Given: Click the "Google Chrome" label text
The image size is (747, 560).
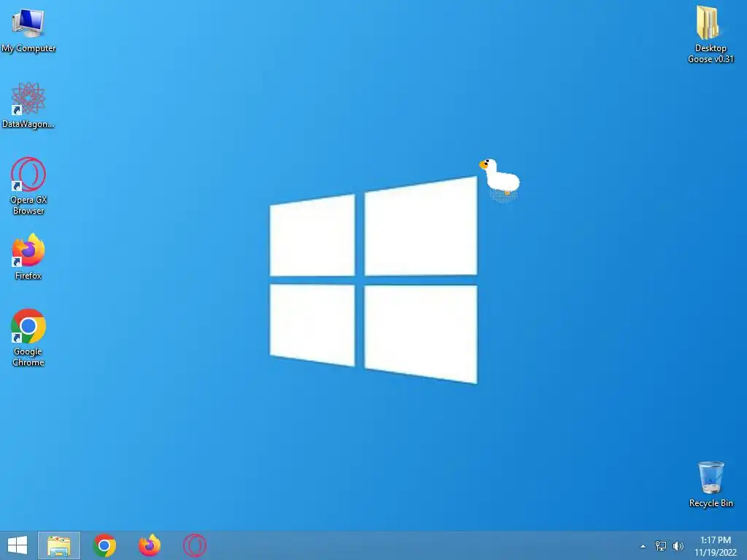Looking at the screenshot, I should click(28, 357).
